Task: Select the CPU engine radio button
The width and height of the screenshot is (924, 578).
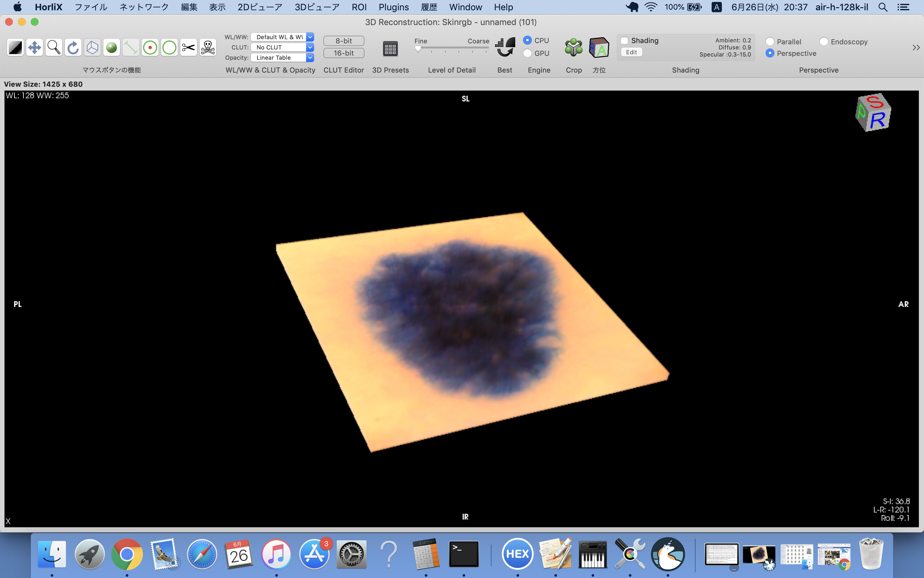Action: tap(527, 40)
